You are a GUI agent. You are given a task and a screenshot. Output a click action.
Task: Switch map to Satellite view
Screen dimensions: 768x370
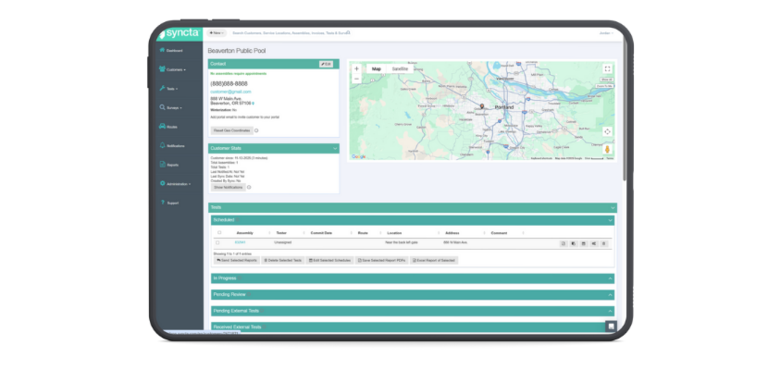pos(400,69)
